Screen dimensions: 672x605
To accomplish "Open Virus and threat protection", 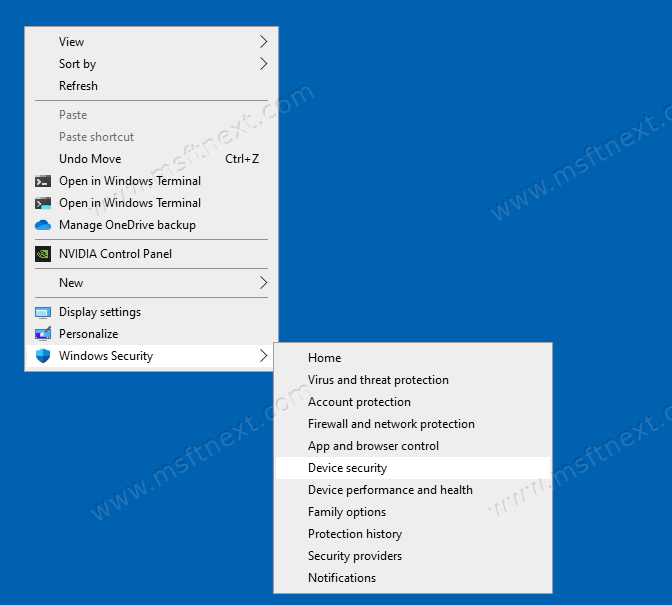I will (x=413, y=380).
